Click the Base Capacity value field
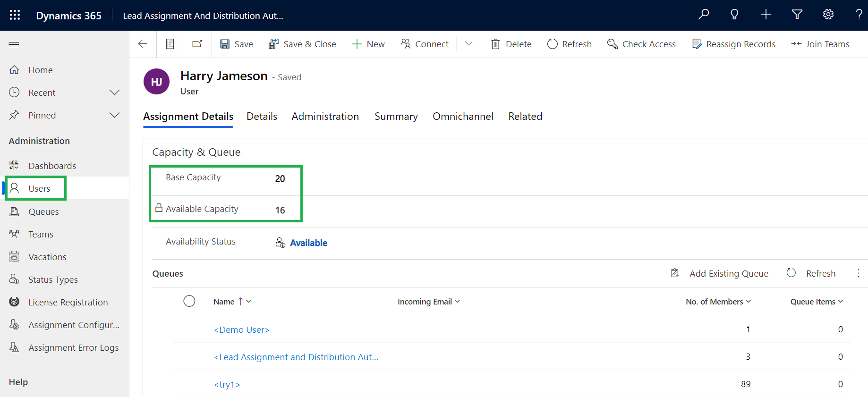Viewport: 868px width, 397px height. [x=280, y=178]
